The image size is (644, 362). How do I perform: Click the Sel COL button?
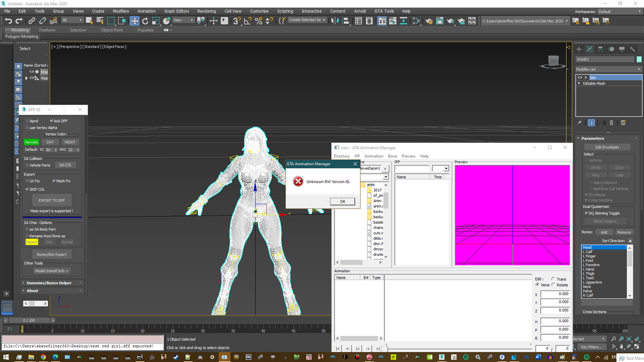coord(65,165)
